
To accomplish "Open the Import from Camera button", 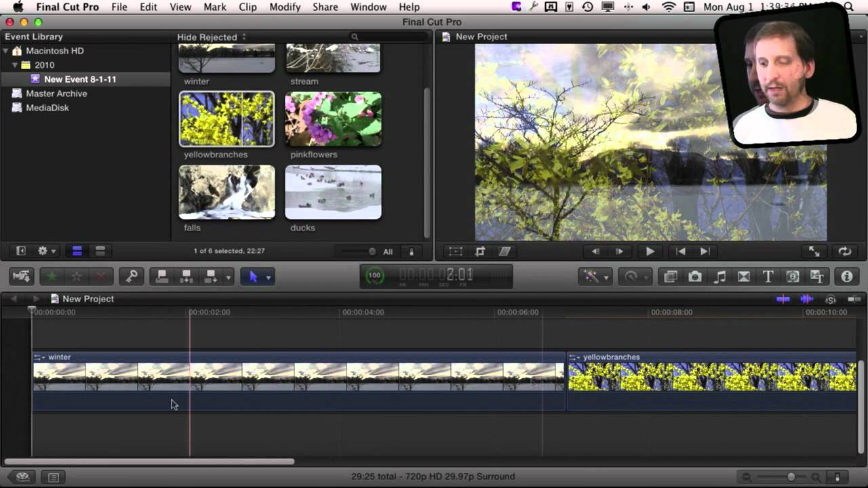I will tap(22, 277).
